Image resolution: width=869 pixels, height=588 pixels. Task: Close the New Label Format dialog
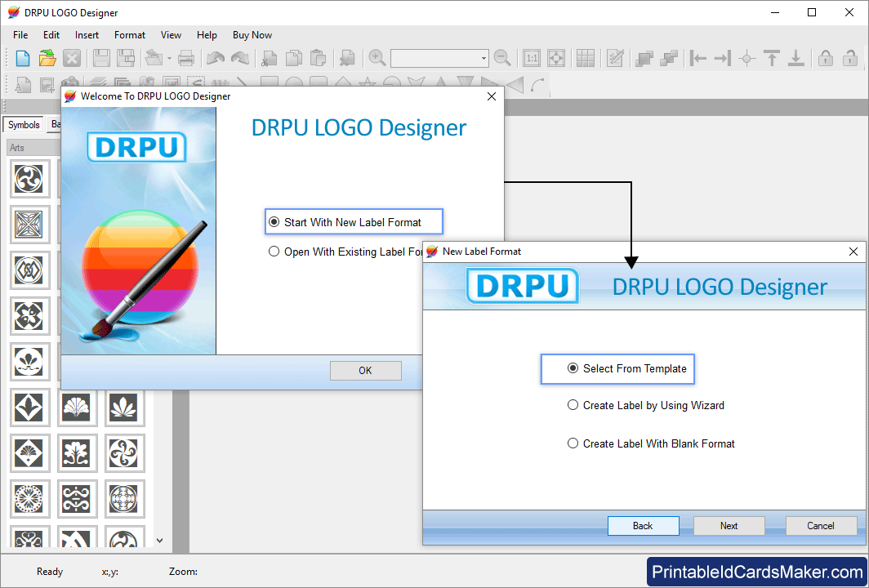853,252
